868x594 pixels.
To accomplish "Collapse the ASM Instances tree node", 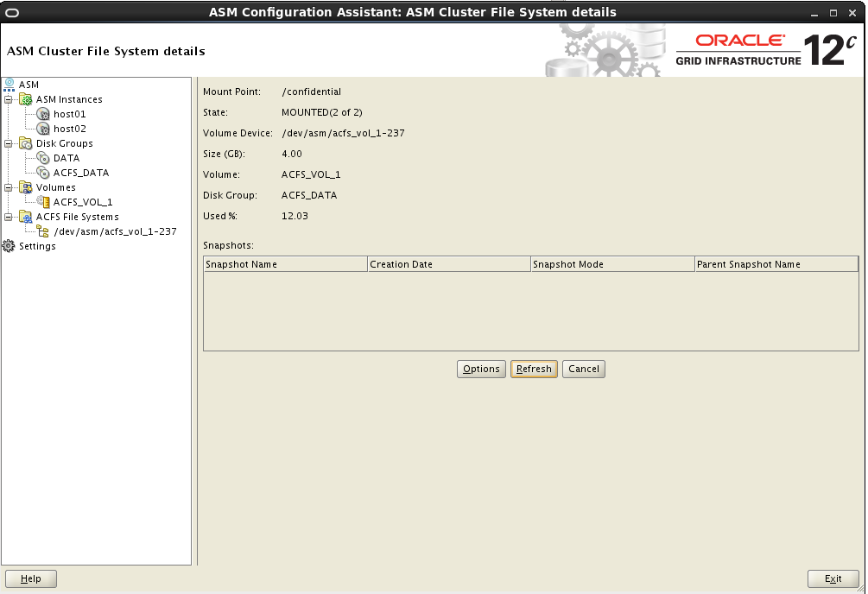I will click(x=9, y=99).
